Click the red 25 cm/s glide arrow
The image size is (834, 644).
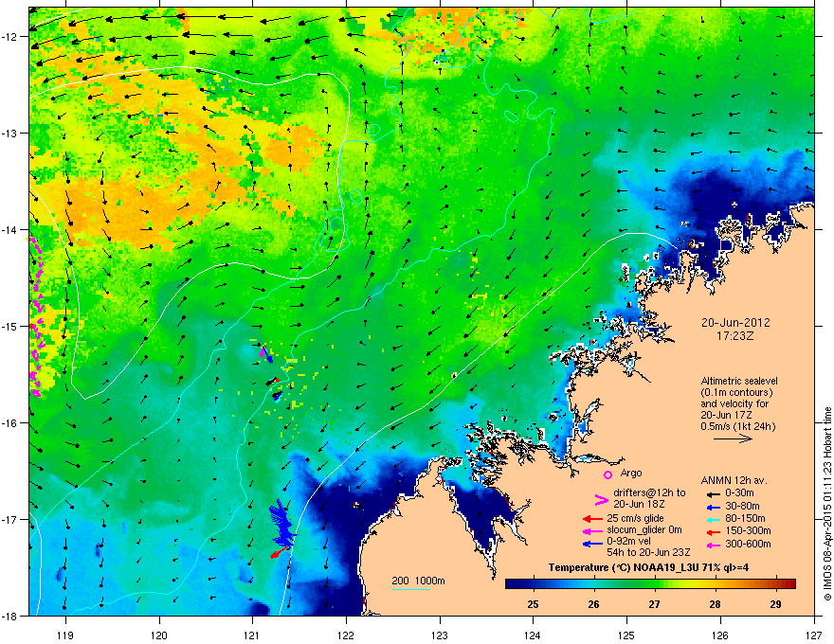click(592, 519)
